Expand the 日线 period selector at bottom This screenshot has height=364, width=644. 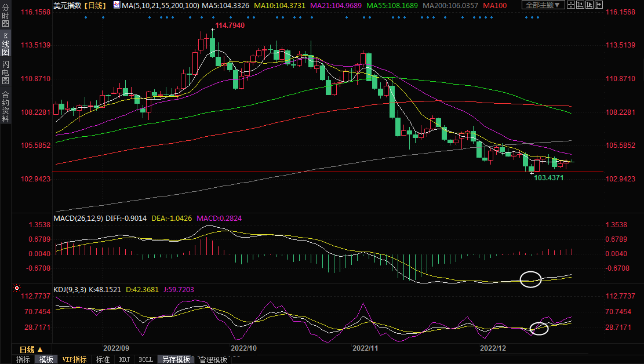[31, 350]
